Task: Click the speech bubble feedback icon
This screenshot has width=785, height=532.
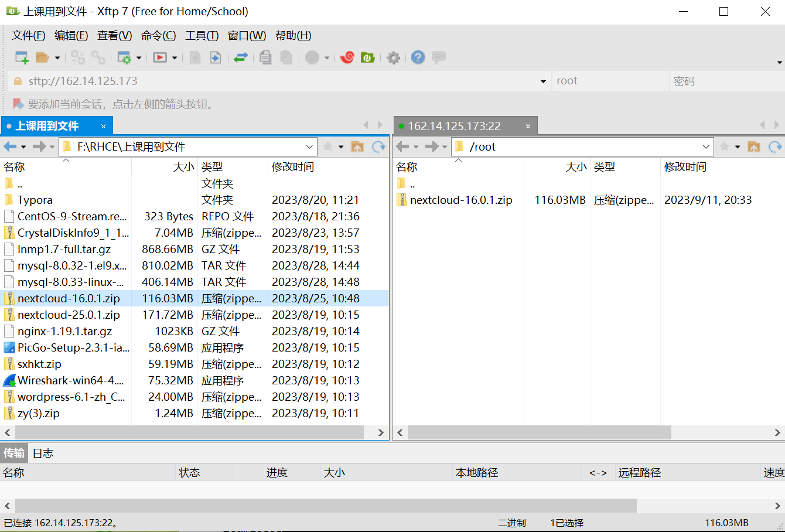Action: pos(439,57)
